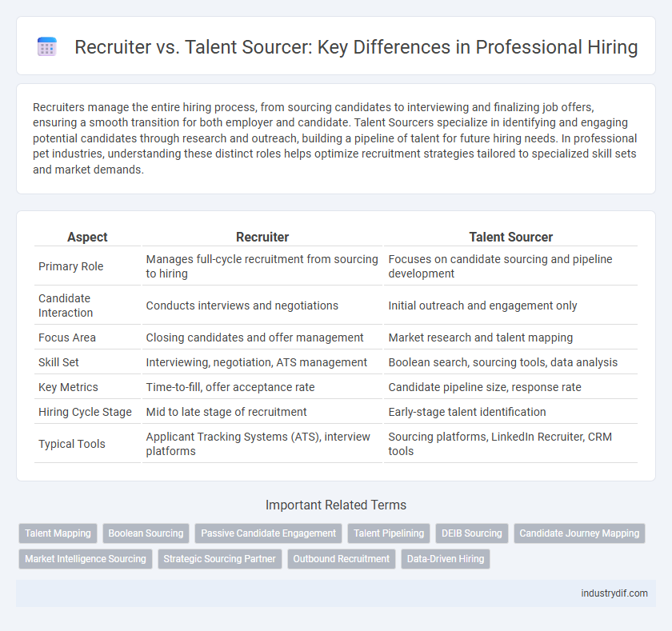Click the Important Related Terms heading

pos(336,505)
